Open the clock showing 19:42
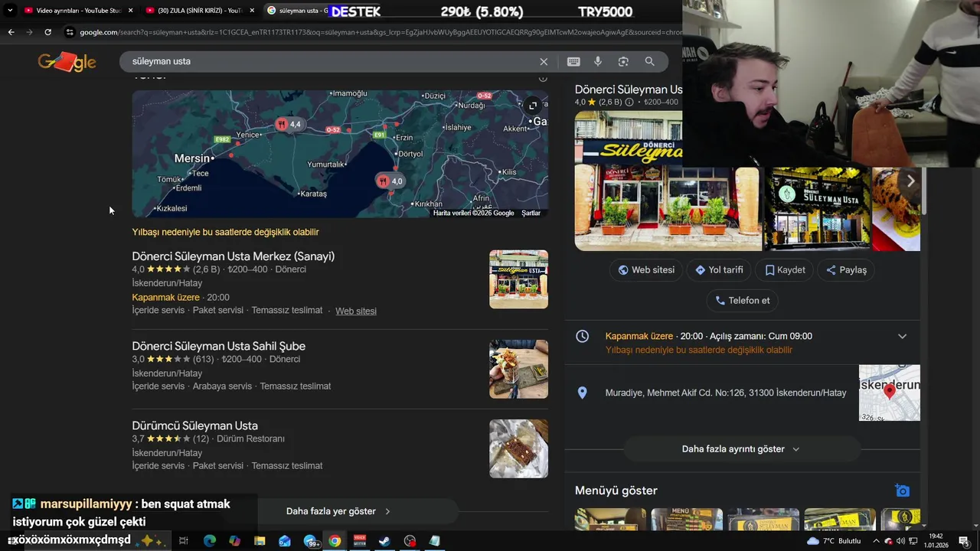 (936, 540)
